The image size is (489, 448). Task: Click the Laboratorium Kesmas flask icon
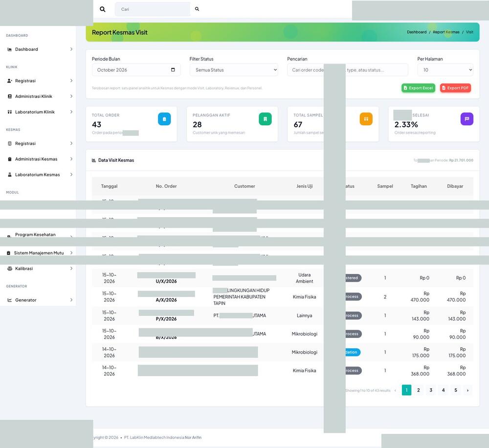(10, 175)
